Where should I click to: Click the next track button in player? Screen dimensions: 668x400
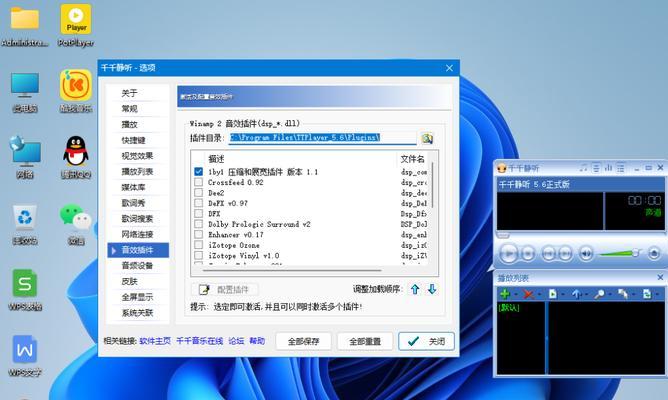tap(565, 254)
